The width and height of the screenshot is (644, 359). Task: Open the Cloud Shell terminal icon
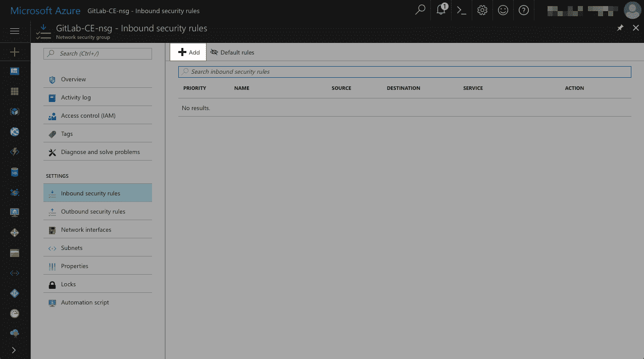(x=461, y=10)
